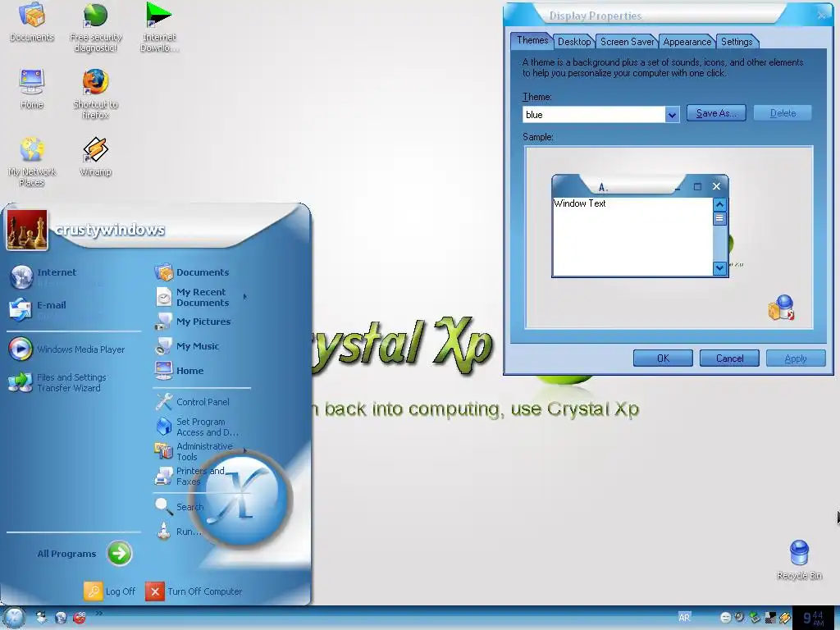Open Control Panel from Start menu
The height and width of the screenshot is (630, 840).
point(192,402)
